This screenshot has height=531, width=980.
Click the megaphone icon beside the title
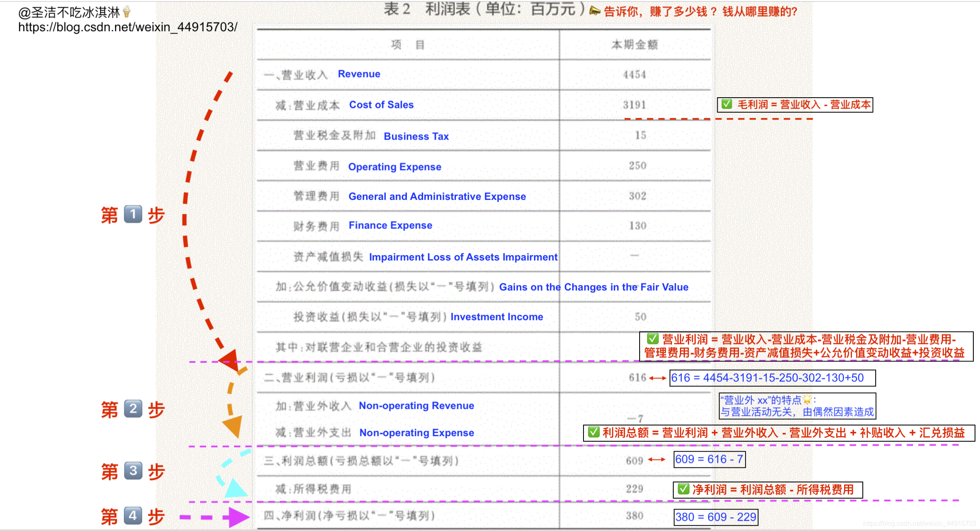595,11
